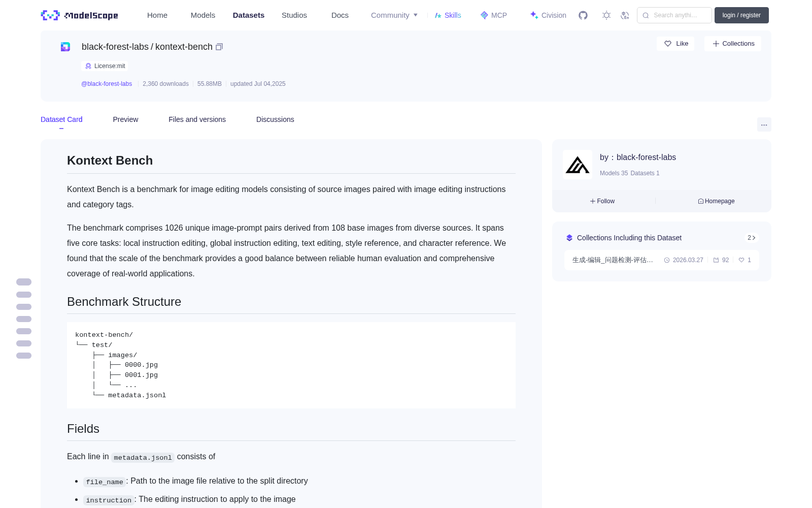Click the dataset avatar icon
The height and width of the screenshot is (508, 812).
point(65,47)
